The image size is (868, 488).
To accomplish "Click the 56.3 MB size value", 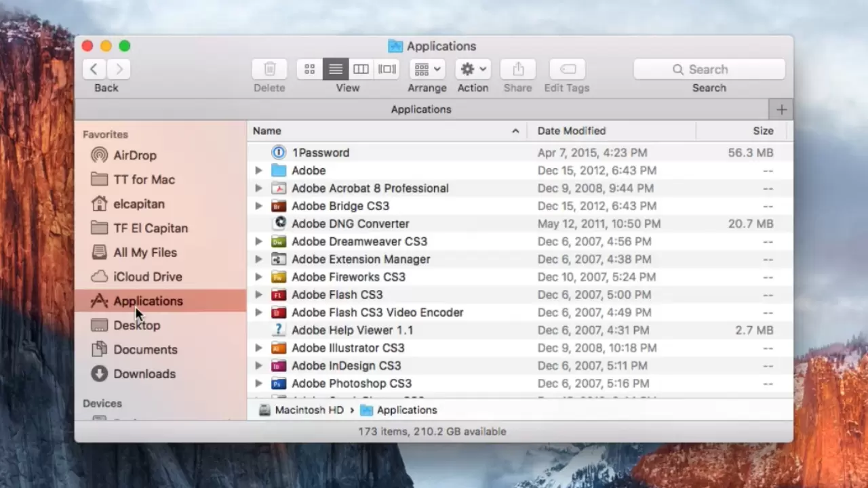I will (751, 152).
